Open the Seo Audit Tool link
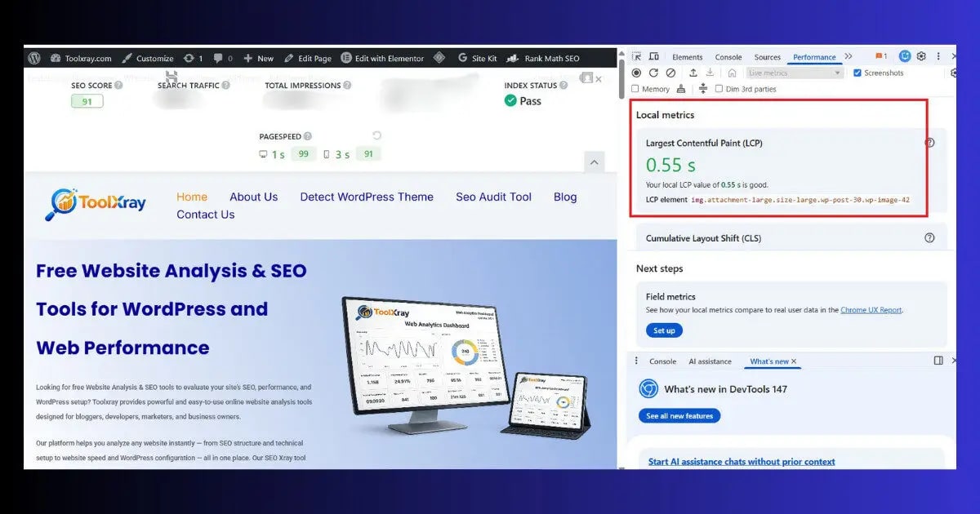980x514 pixels. [493, 197]
